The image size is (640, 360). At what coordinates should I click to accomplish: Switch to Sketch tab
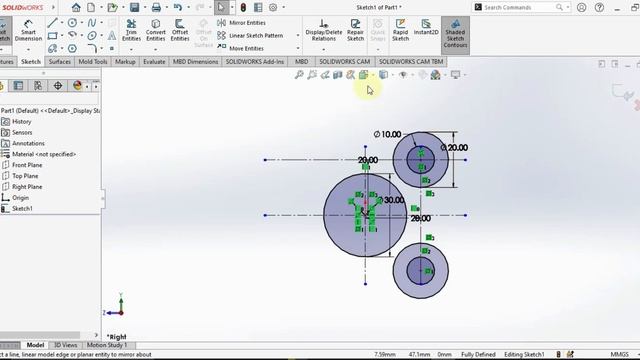click(x=31, y=62)
